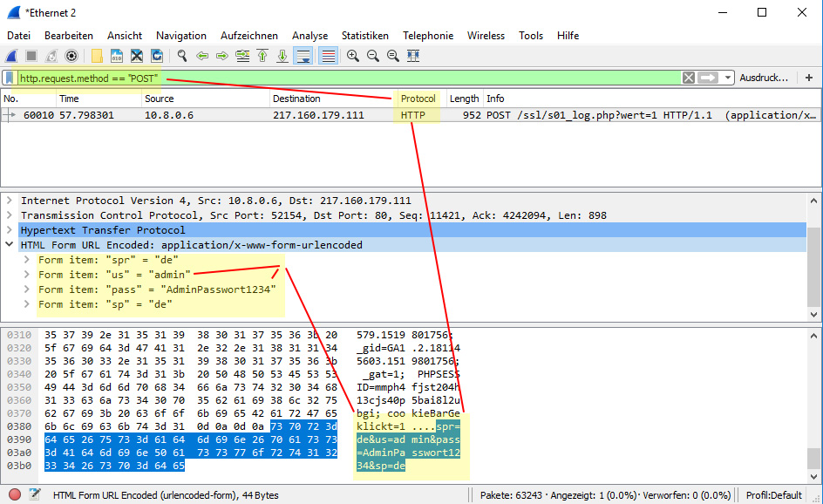Screen dimensions: 823x504
Task: Open the Bearbeiten menu
Action: [69, 36]
